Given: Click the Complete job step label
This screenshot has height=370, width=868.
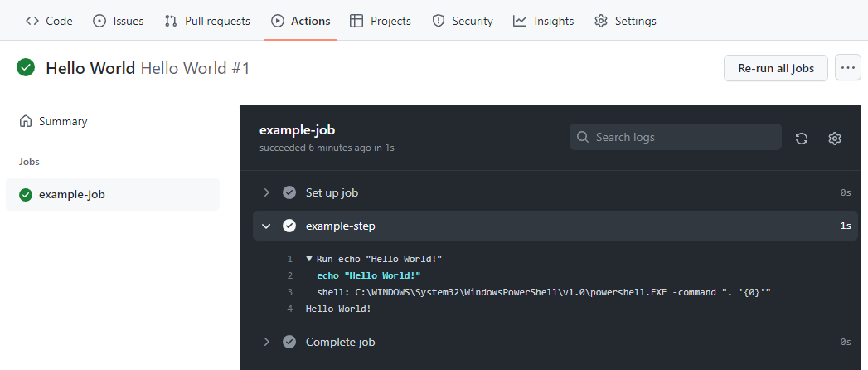Looking at the screenshot, I should [341, 343].
